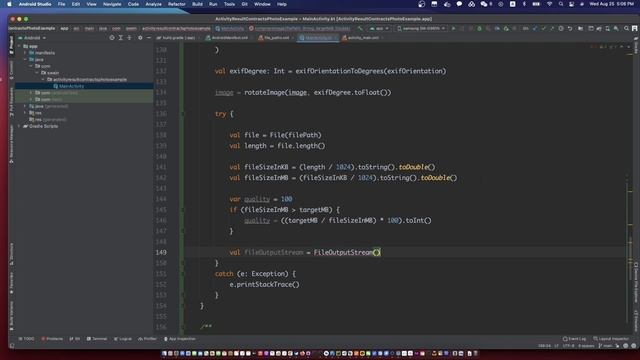Open the Profiler tool window

[x=147, y=339]
